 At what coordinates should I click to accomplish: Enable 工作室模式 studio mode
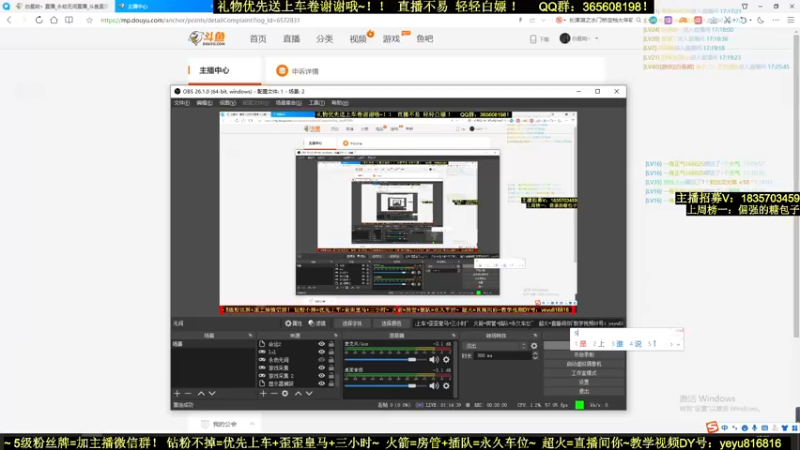click(x=584, y=373)
